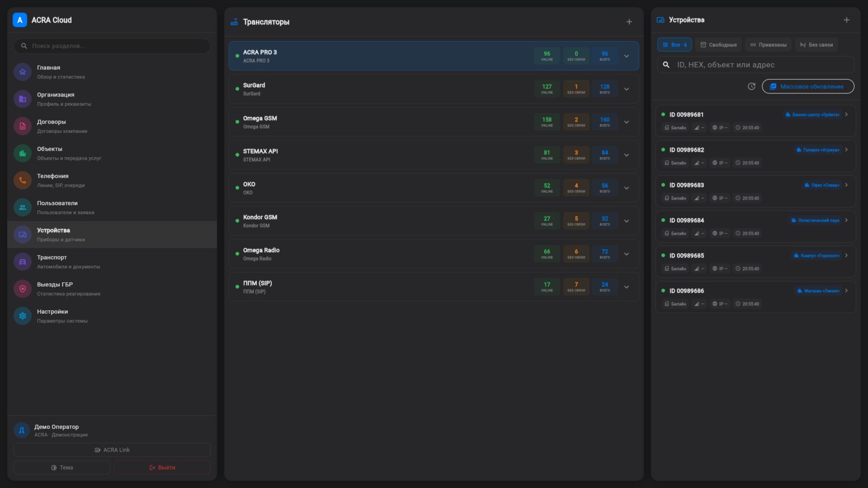Open the Пользователи people icon

(23, 207)
